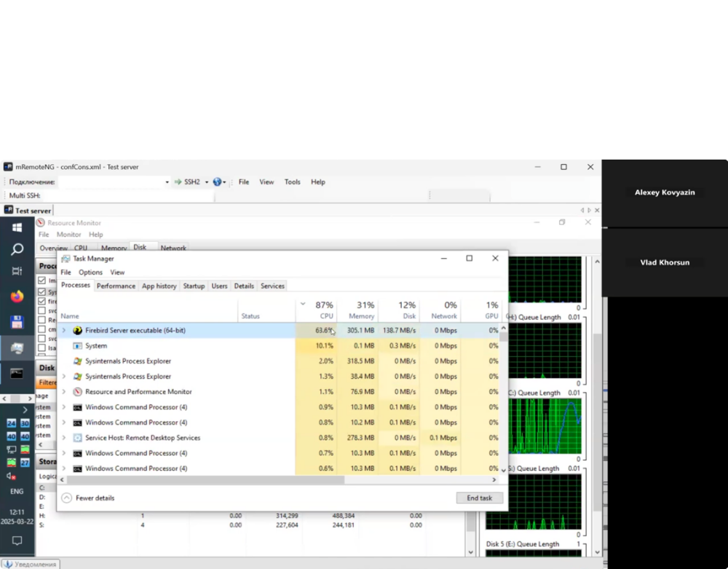
Task: Click the 314,299 value in Storage table
Action: [287, 516]
